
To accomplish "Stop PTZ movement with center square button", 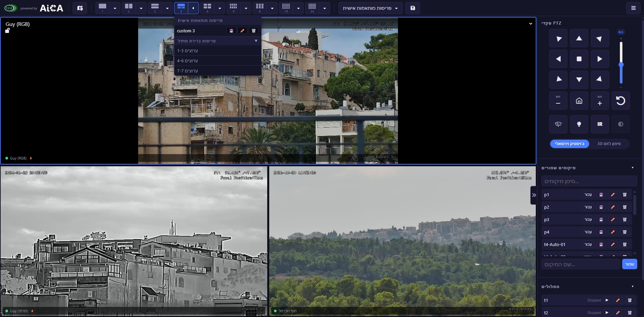I will click(x=579, y=59).
